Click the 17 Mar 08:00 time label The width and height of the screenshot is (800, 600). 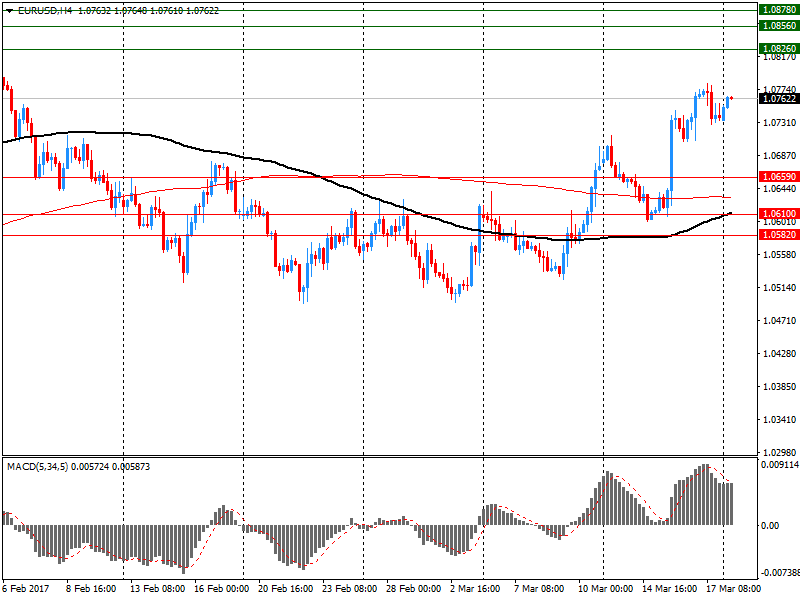click(734, 589)
